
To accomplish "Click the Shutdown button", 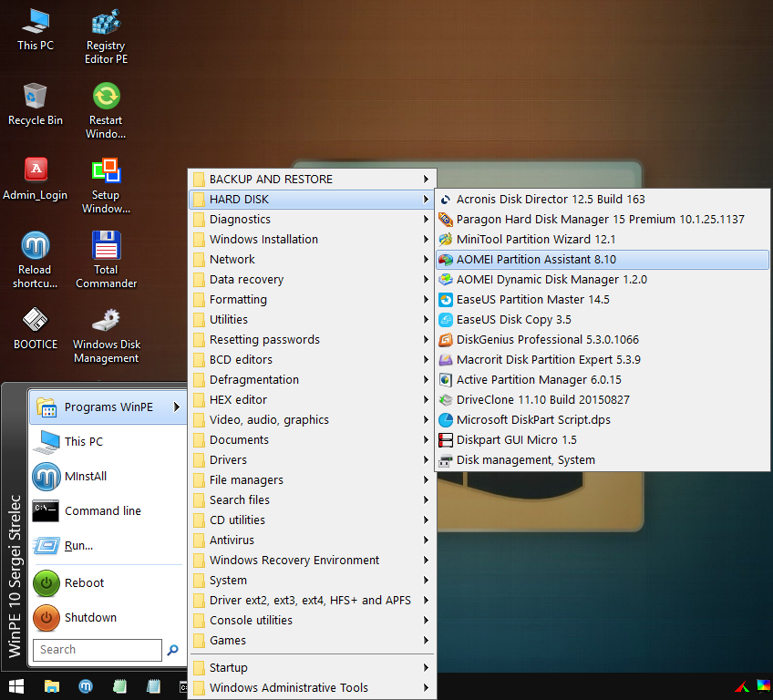I will click(108, 618).
